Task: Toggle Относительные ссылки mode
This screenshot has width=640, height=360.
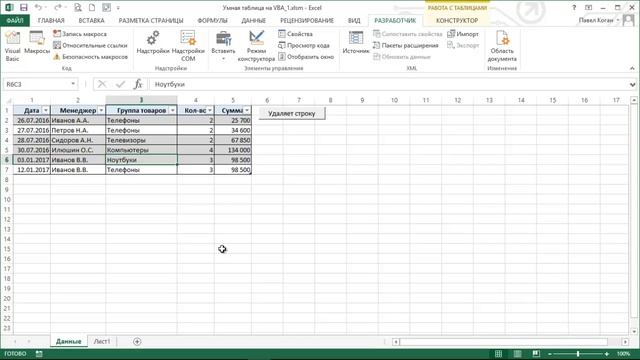Action: [x=90, y=45]
